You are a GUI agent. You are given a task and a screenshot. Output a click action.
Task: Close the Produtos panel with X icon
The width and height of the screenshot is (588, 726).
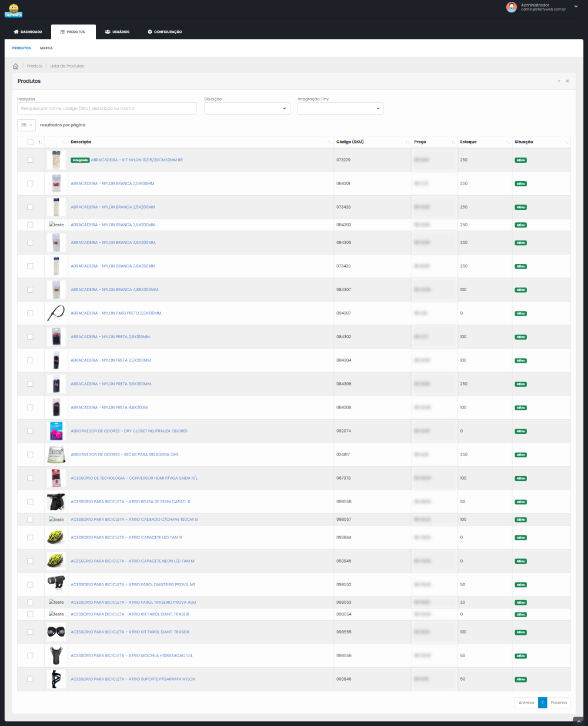click(567, 81)
